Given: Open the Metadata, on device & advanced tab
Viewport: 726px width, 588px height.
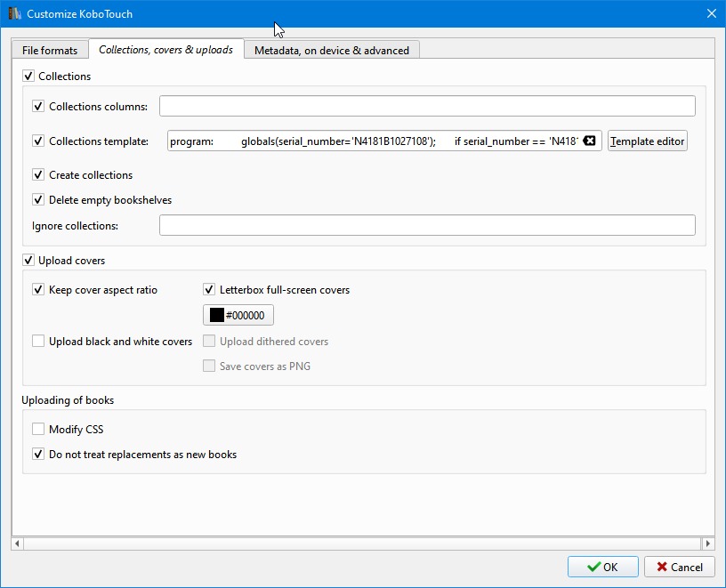Looking at the screenshot, I should pyautogui.click(x=332, y=50).
